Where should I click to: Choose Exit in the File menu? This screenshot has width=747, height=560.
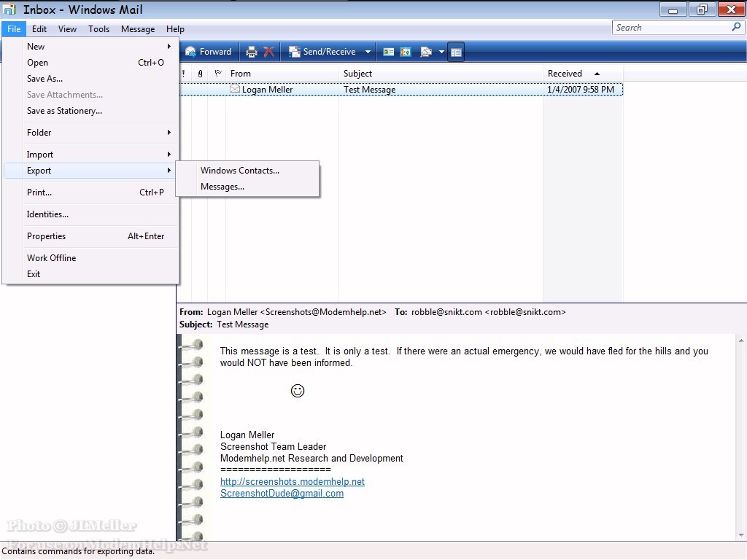tap(91, 274)
